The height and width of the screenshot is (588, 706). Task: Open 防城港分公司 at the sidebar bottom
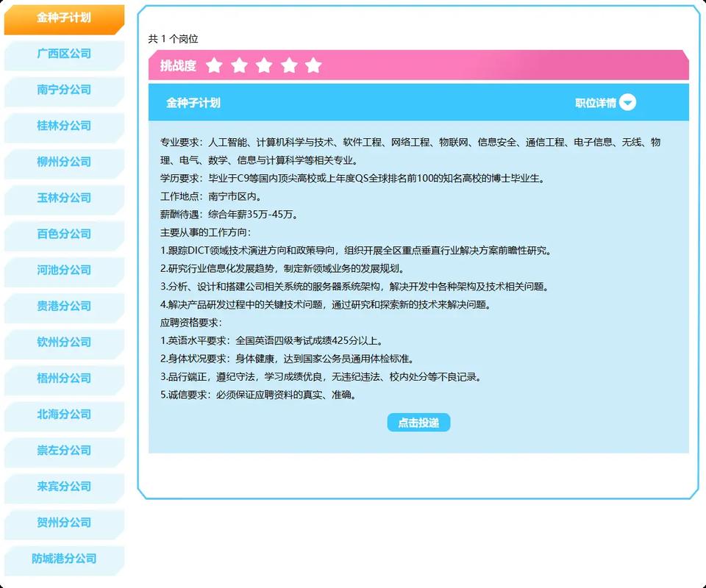point(65,559)
